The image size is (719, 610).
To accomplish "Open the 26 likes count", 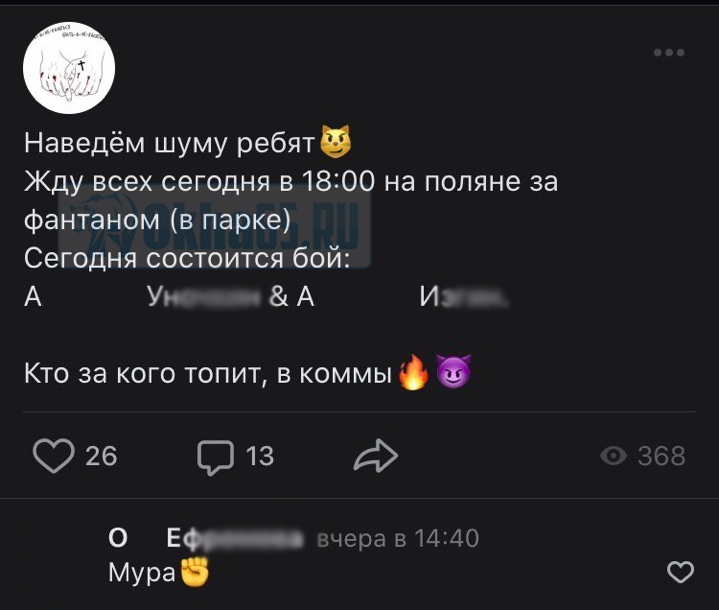I will point(101,456).
